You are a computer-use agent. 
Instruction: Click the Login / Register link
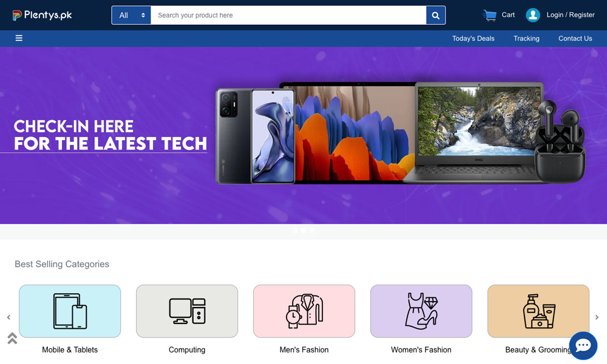[x=570, y=15]
